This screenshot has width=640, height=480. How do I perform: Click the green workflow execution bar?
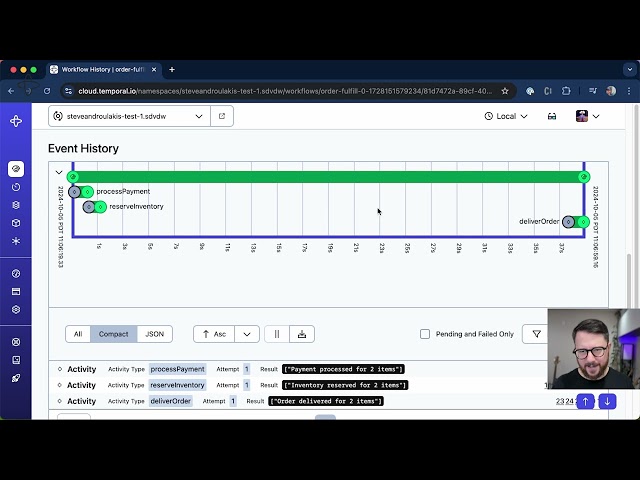(x=329, y=177)
